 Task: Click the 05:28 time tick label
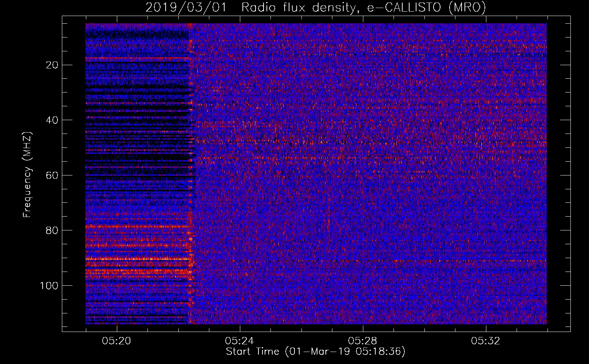(363, 341)
